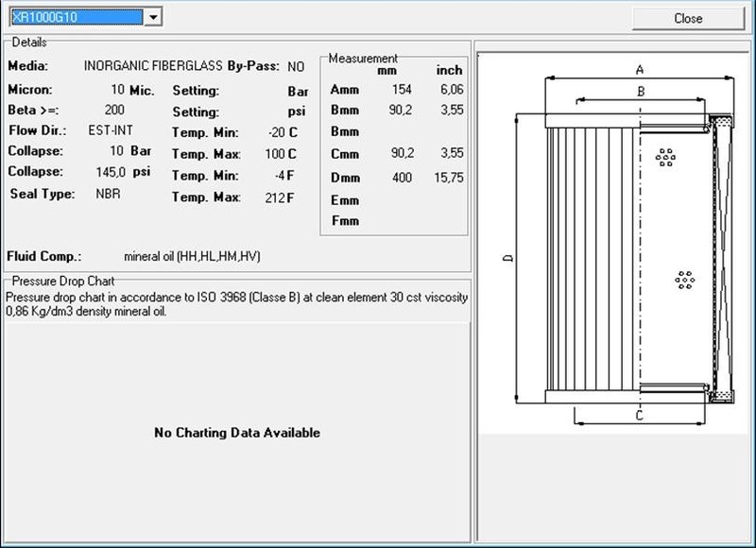Select the NBR seal type value

click(108, 194)
